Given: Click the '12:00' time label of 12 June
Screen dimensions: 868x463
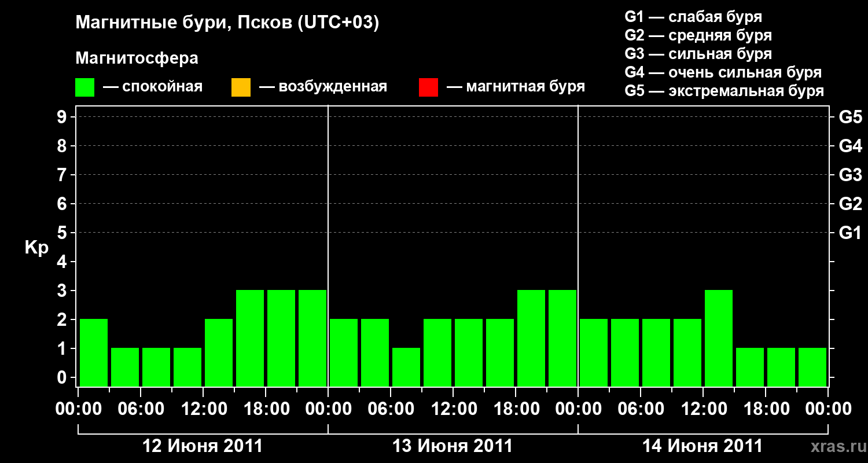Looking at the screenshot, I should (203, 409).
